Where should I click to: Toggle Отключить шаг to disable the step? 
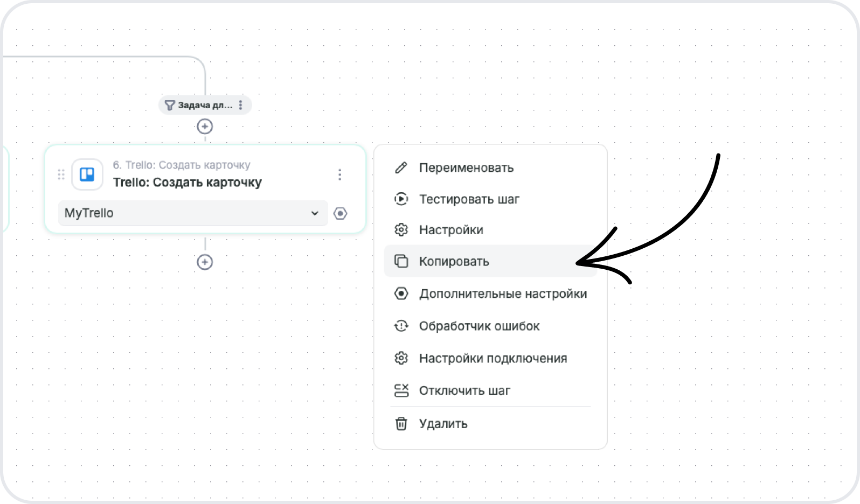click(x=464, y=391)
